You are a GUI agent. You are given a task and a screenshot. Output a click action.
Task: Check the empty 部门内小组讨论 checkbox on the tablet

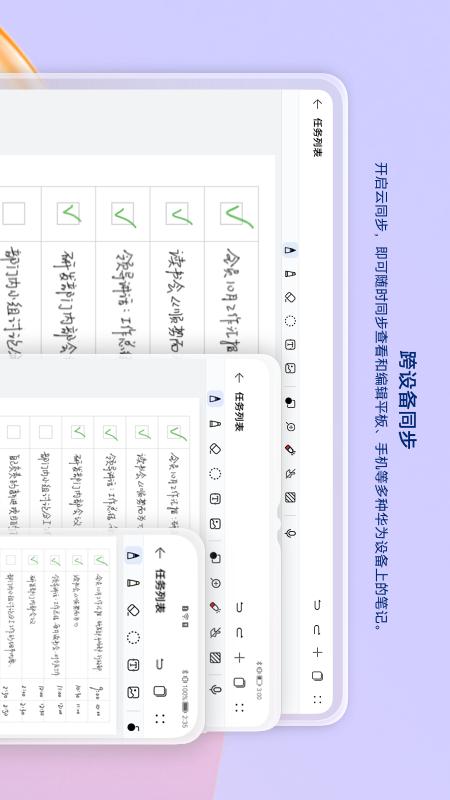coord(14,214)
